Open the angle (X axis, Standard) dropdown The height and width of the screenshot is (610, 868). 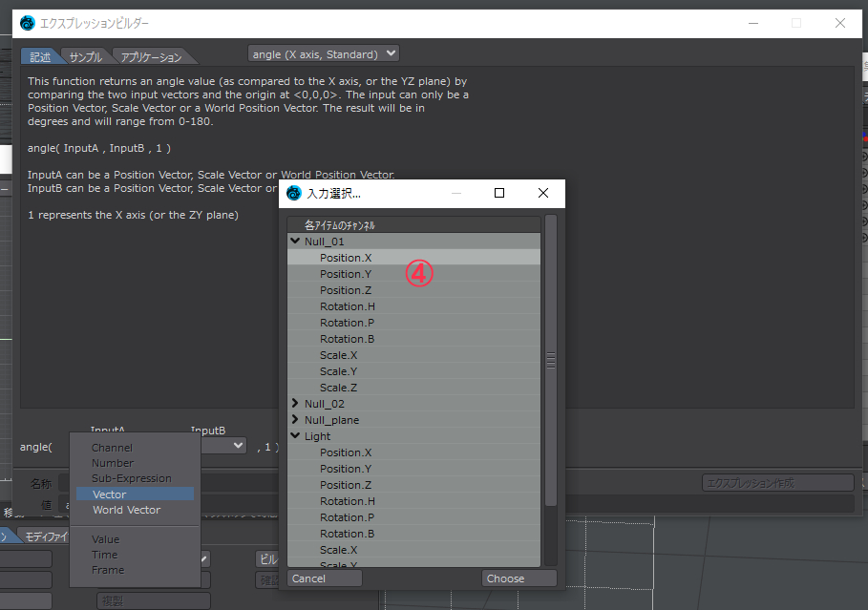[324, 53]
